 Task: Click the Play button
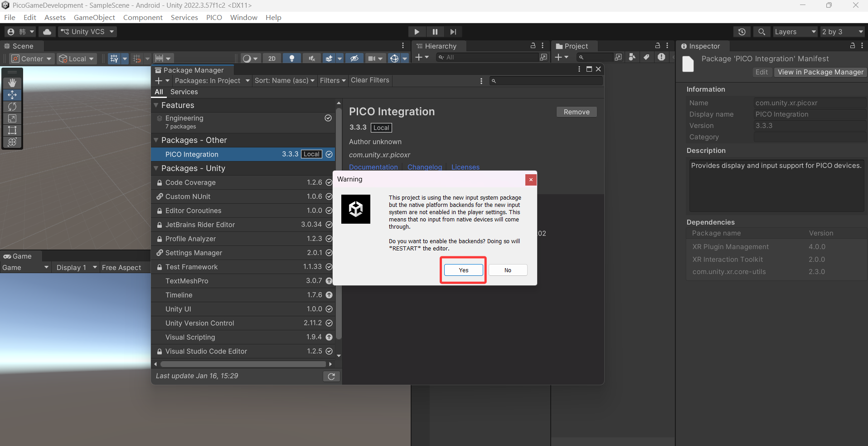coord(417,32)
